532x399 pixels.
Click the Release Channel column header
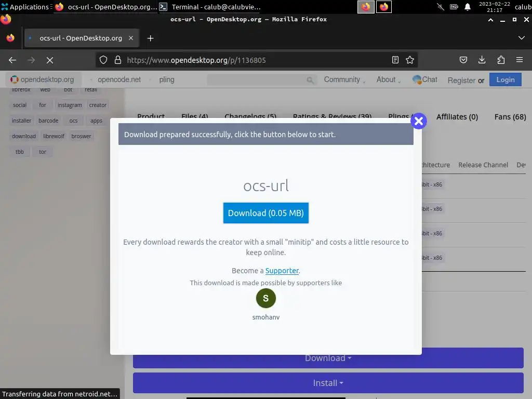pos(483,165)
